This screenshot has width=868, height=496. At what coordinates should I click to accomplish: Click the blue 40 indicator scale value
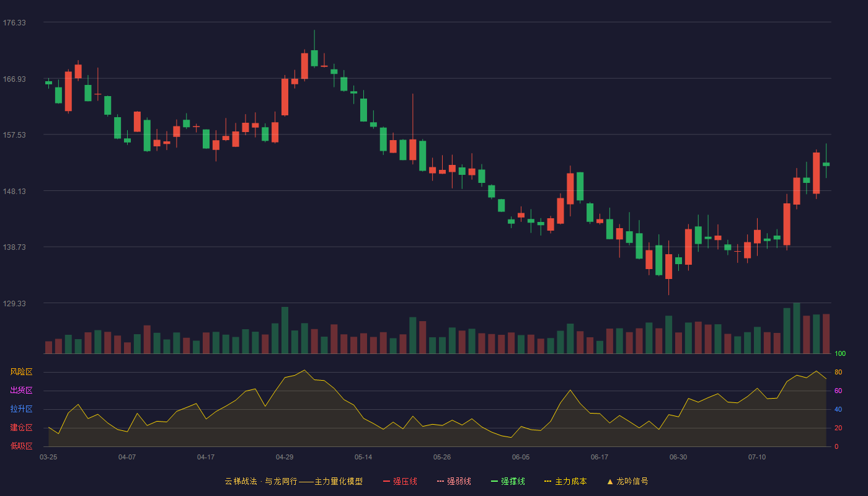(838, 410)
